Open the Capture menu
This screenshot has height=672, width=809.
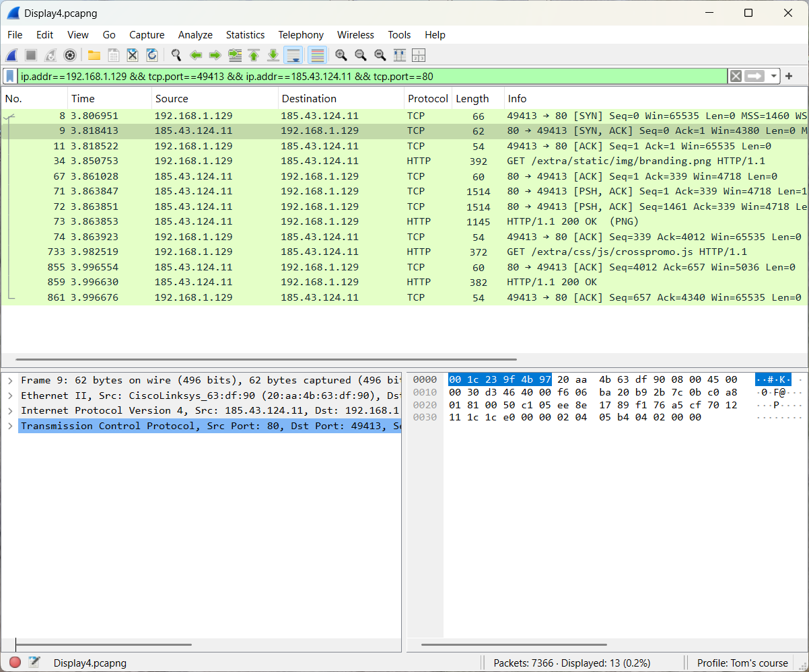tap(147, 35)
